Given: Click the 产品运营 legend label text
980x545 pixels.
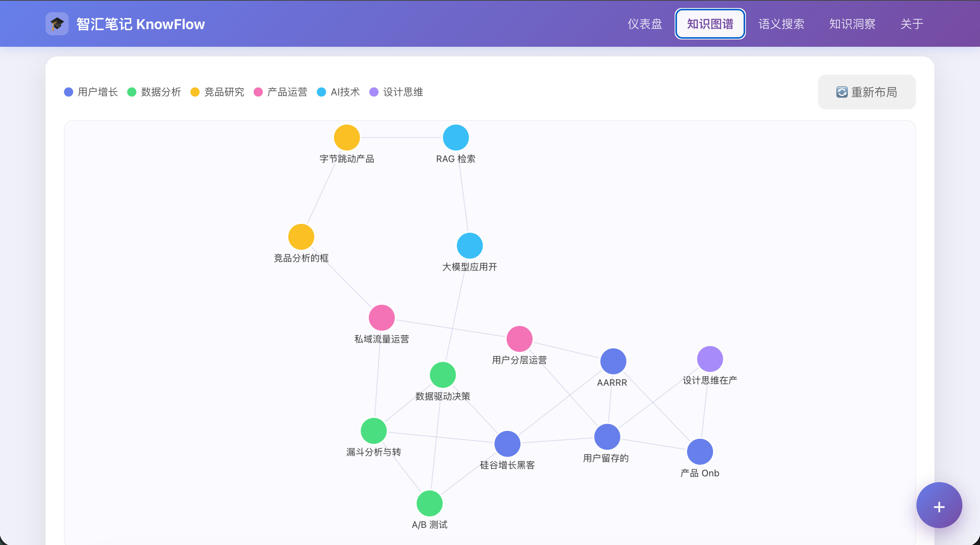Looking at the screenshot, I should 287,92.
